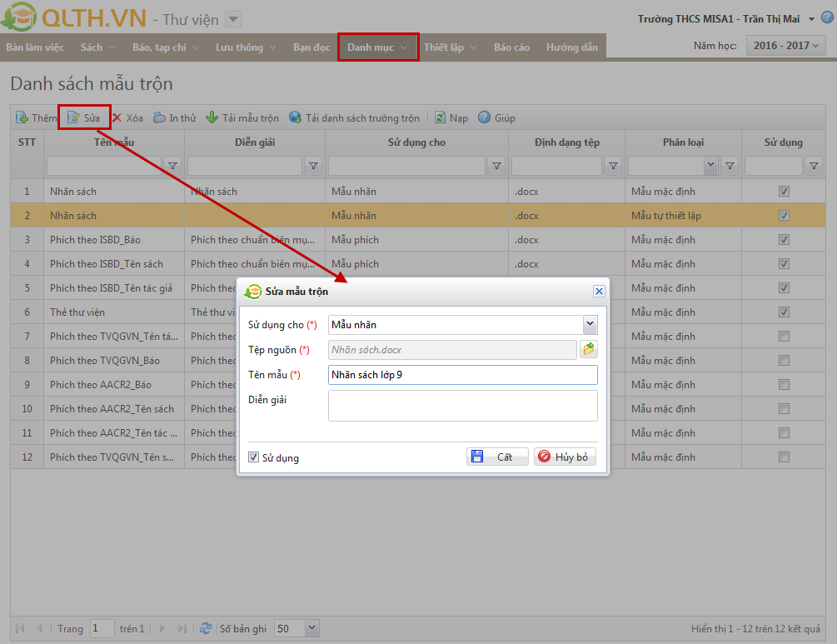Click the filter icon for Định dạng tệp column
Viewport: 837px width, 644px height.
[x=614, y=166]
